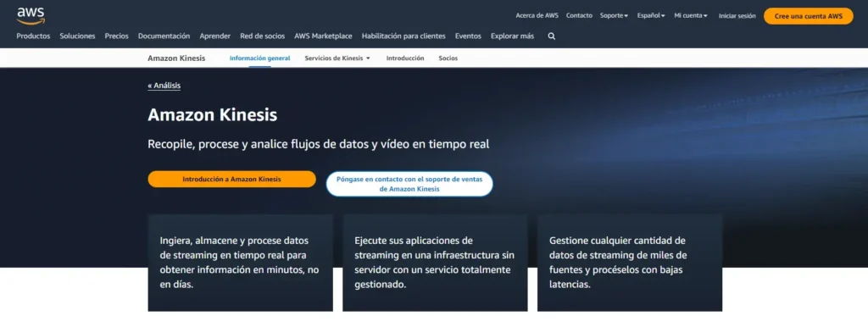Expand Servicios de Kinesis dropdown
The width and height of the screenshot is (868, 327).
[x=337, y=58]
